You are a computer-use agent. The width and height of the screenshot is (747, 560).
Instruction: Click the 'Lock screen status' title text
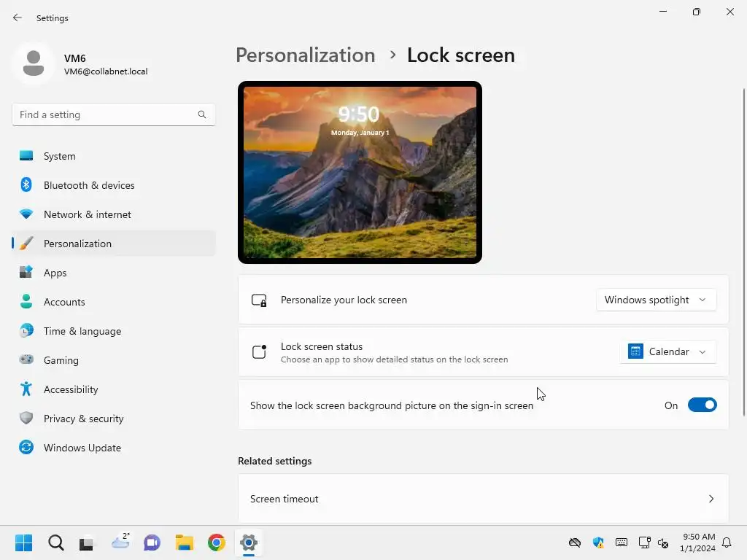[322, 346]
